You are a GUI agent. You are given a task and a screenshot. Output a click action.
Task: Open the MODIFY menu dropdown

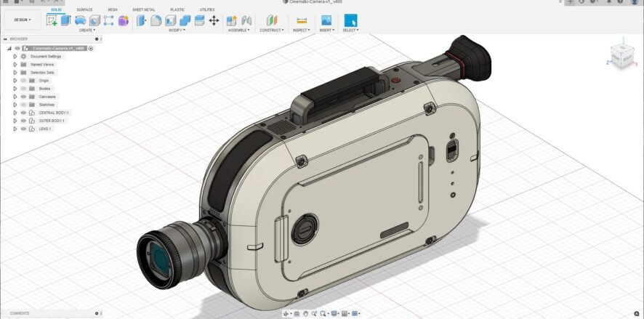tap(177, 31)
